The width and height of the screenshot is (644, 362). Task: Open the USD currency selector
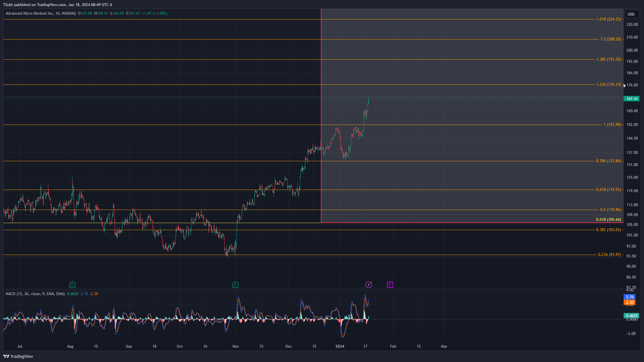(631, 14)
